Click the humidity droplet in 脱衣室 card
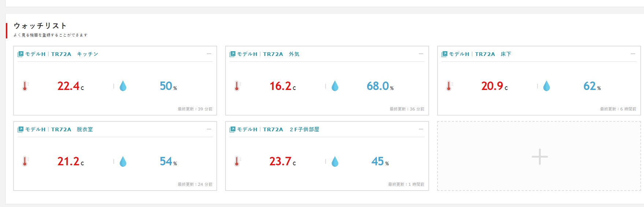Image resolution: width=644 pixels, height=207 pixels. point(123,161)
